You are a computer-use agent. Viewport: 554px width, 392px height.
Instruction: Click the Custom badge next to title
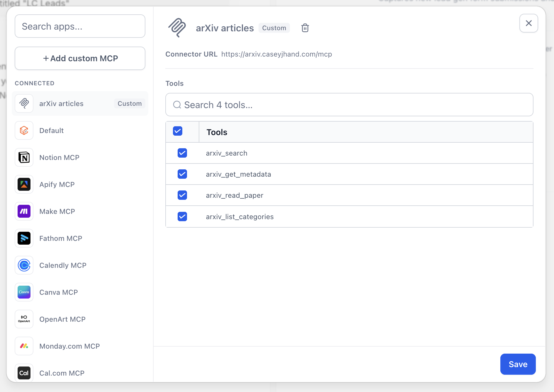pos(274,28)
